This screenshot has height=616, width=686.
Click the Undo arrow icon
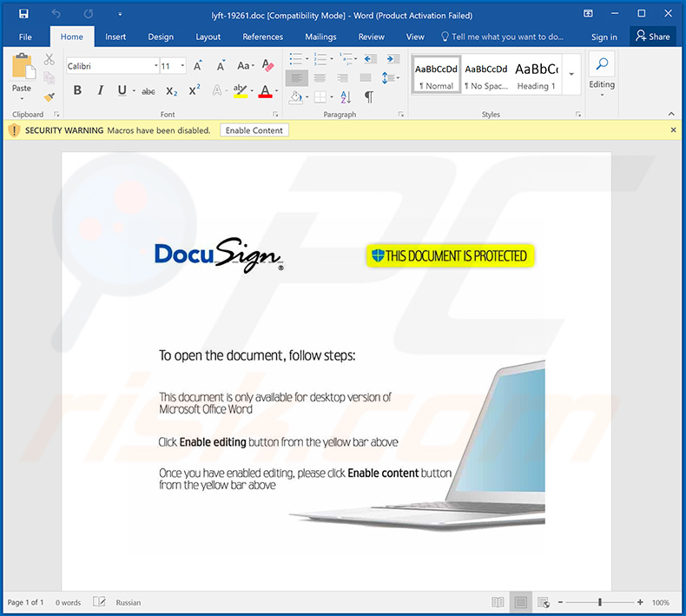[56, 14]
